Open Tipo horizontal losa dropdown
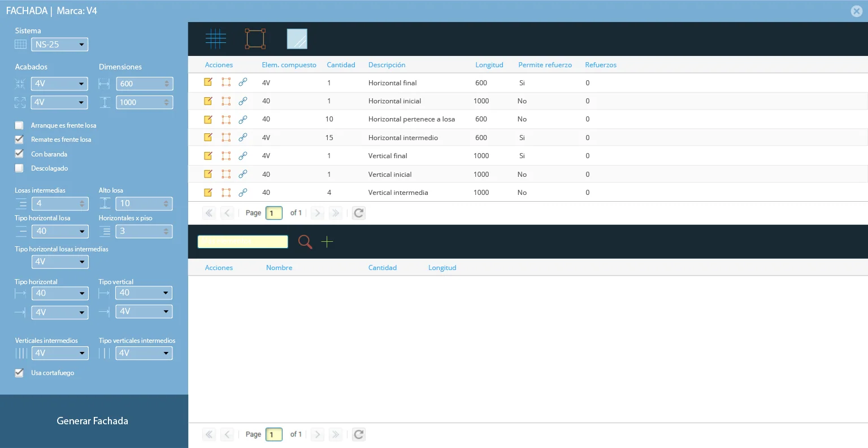The width and height of the screenshot is (868, 448). (x=60, y=231)
